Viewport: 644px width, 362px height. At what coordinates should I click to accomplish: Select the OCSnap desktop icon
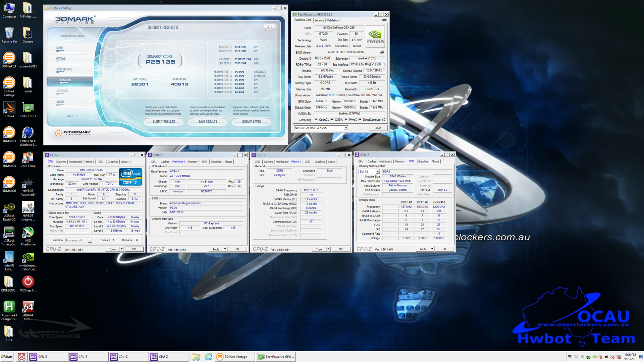point(28,284)
